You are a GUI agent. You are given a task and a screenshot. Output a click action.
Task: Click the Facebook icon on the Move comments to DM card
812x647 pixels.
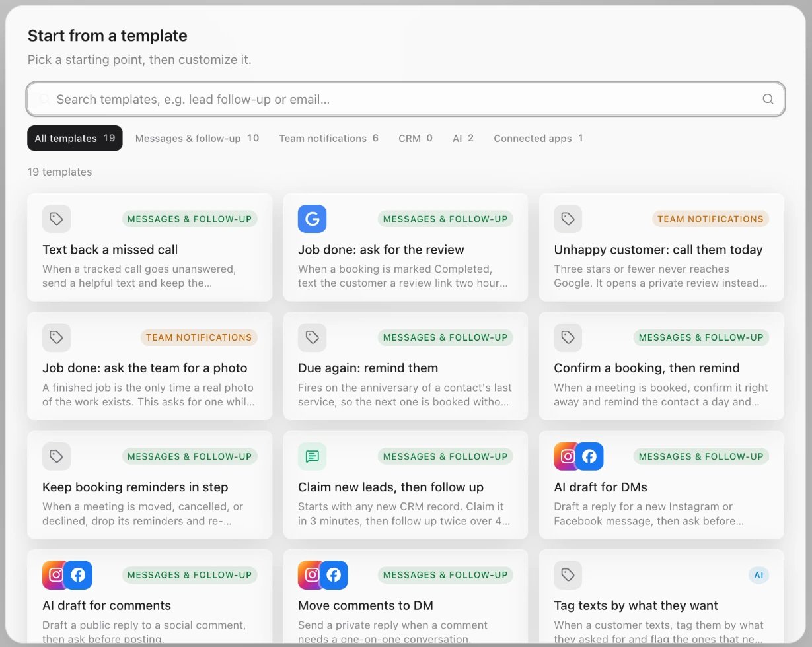click(334, 575)
